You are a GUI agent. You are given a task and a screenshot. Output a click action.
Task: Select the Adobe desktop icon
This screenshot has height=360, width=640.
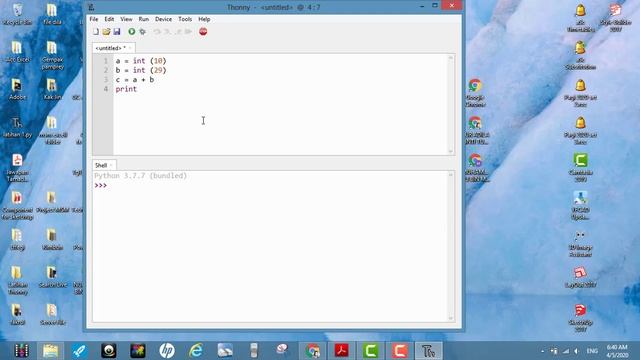[17, 89]
